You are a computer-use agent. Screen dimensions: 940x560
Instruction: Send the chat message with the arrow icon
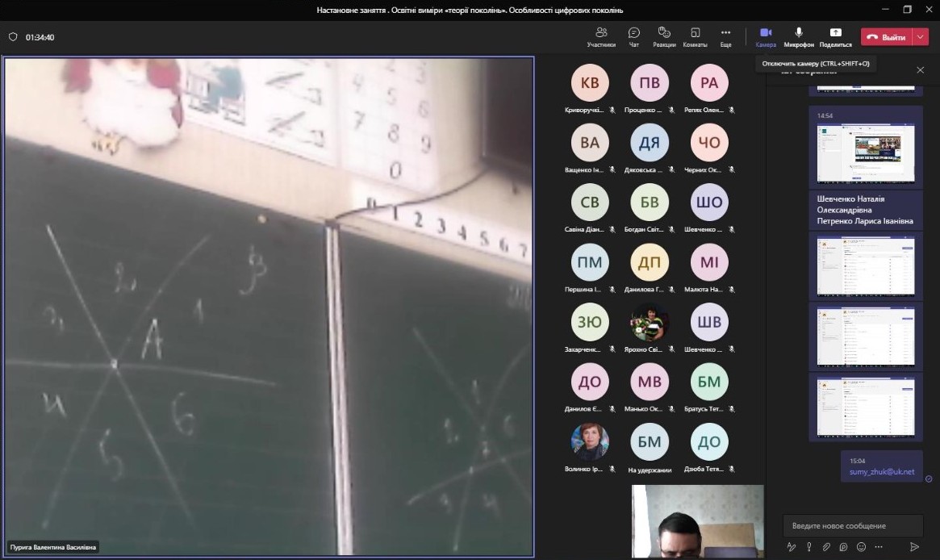click(x=914, y=547)
